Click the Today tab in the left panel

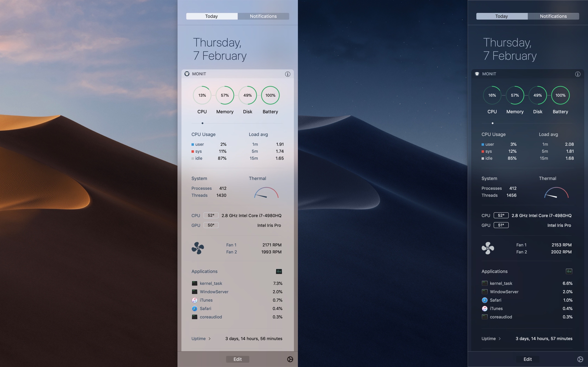tap(212, 15)
